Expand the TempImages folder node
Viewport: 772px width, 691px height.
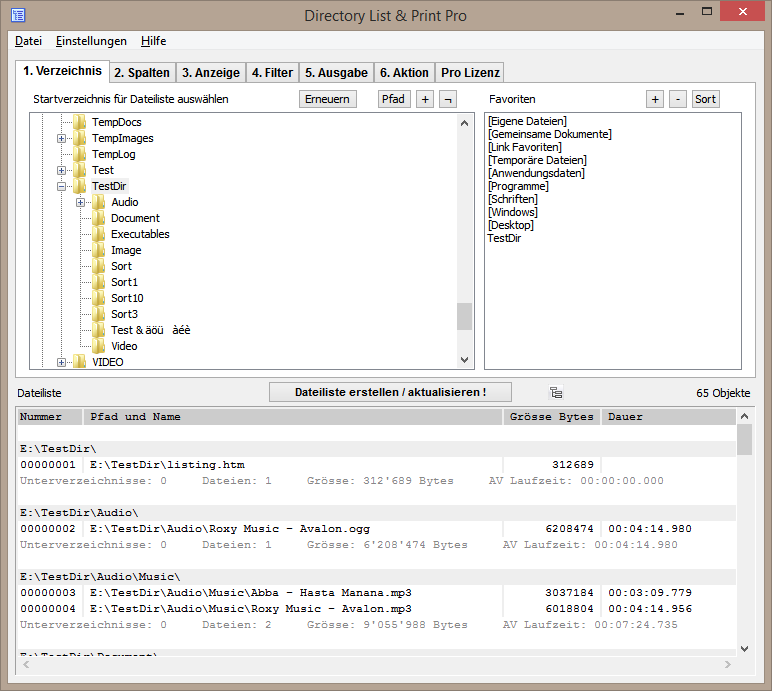tap(62, 138)
